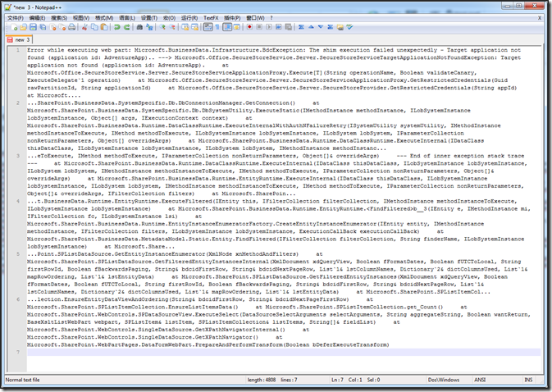Close the document with menu-bar X button

point(540,18)
